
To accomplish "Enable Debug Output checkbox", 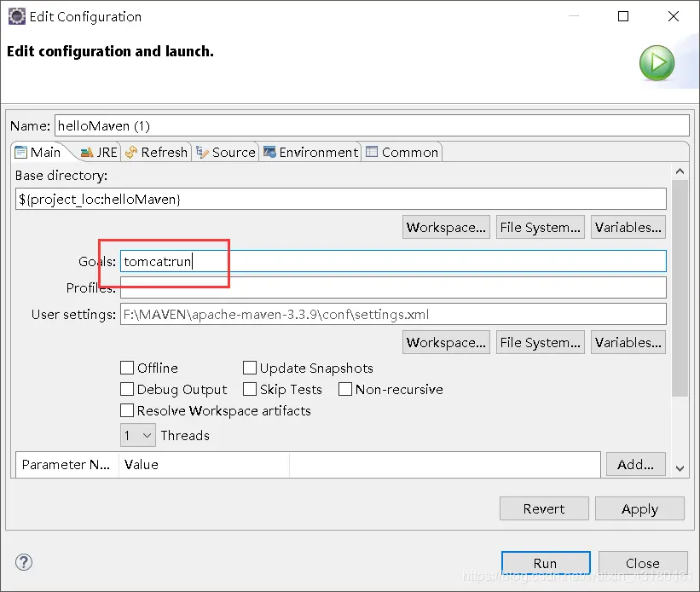I will [127, 389].
